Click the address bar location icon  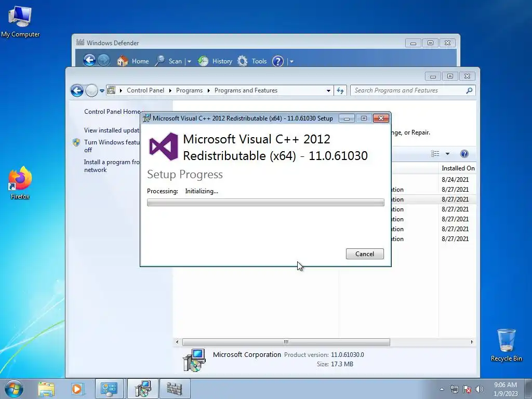coord(111,90)
